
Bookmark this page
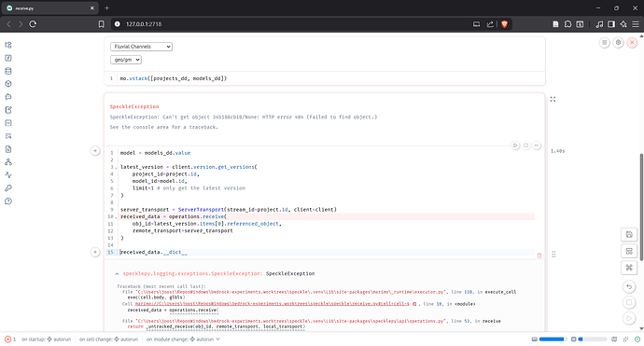click(x=101, y=24)
